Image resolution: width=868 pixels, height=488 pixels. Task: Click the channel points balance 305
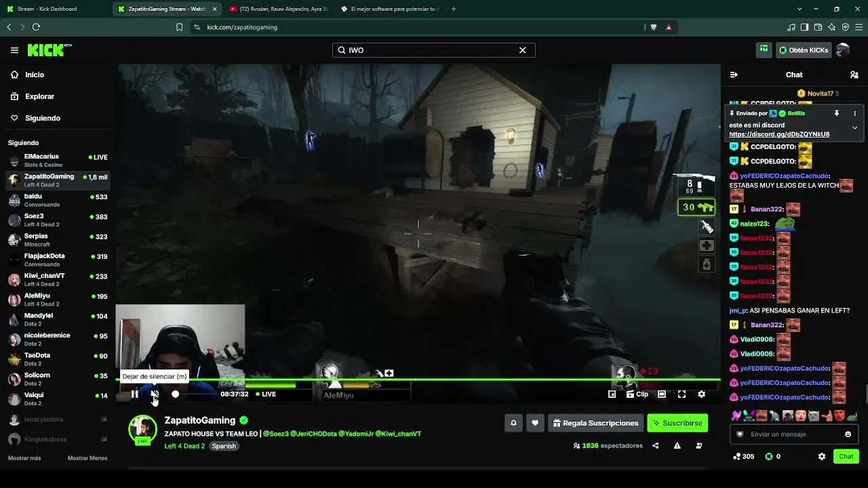743,456
